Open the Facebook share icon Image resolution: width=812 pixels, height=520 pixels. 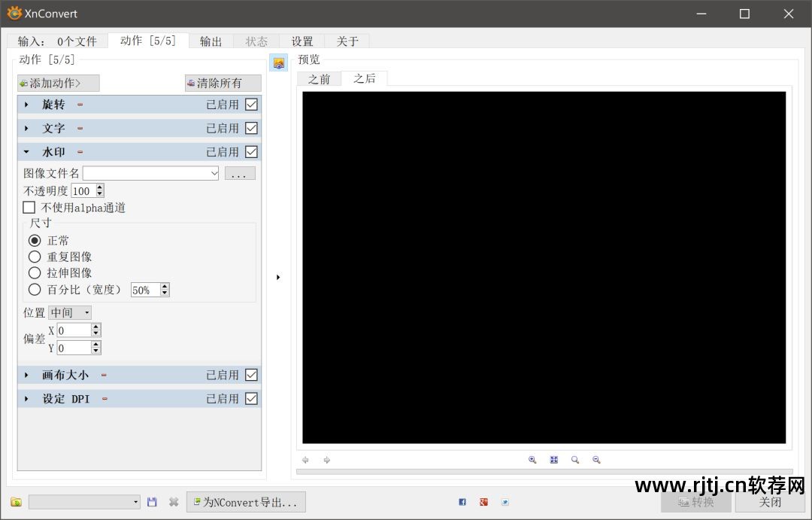tap(462, 502)
